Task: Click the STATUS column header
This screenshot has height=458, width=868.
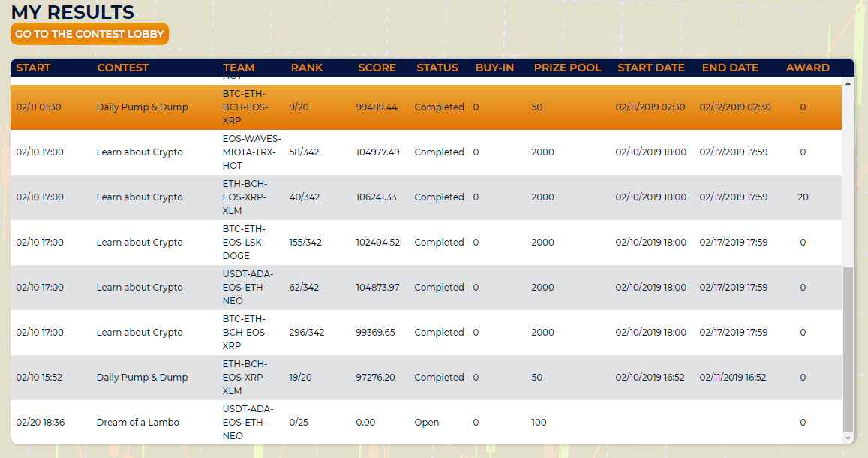Action: 437,68
